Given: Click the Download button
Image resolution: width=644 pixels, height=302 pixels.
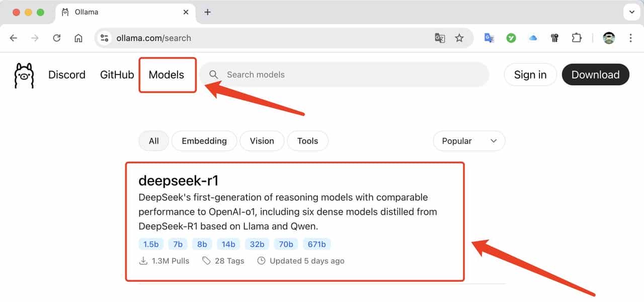Looking at the screenshot, I should [595, 75].
